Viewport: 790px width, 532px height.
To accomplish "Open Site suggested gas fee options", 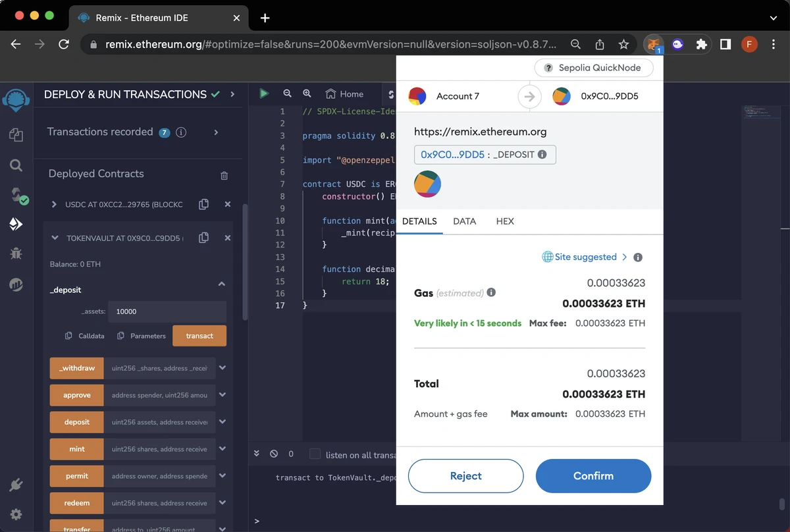I will coord(585,257).
